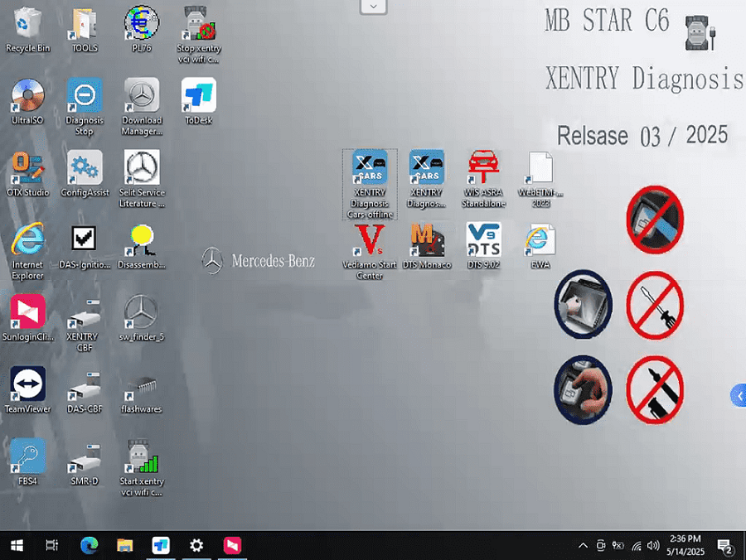
Task: Select the truncated XENTRY Diagnos... shortcut
Action: coord(427,179)
